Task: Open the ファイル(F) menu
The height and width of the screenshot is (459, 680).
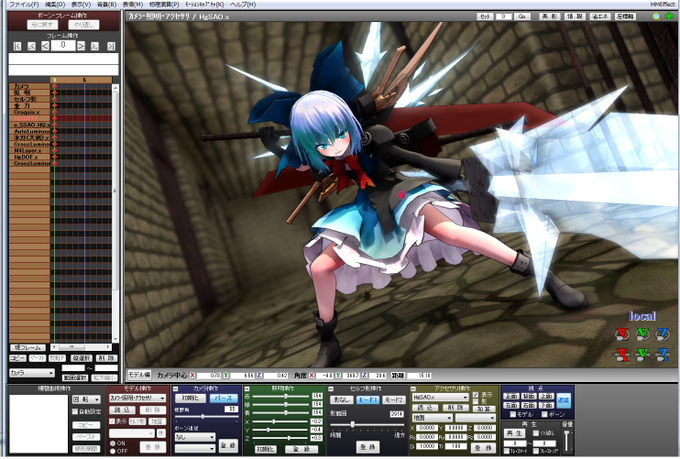Action: (x=24, y=4)
